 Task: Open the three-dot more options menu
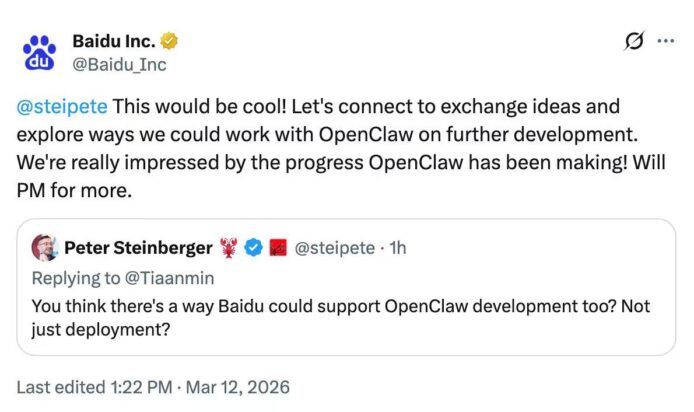point(664,41)
